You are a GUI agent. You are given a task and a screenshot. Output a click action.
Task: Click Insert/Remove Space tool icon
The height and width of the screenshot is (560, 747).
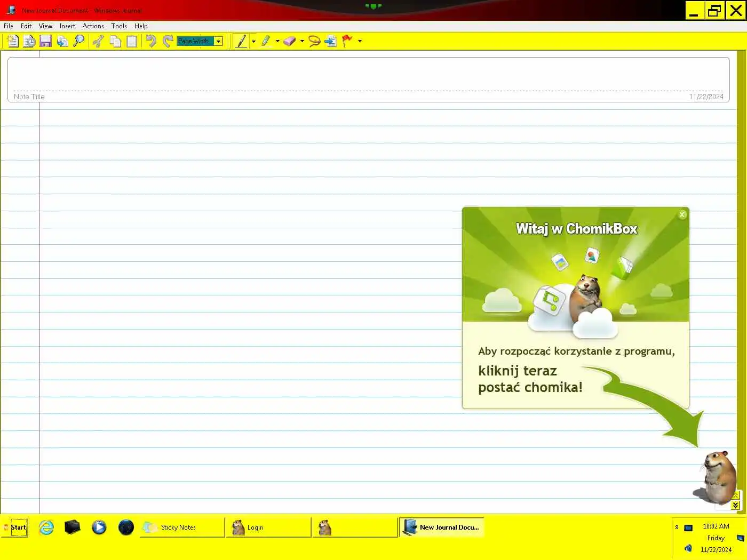tap(331, 41)
